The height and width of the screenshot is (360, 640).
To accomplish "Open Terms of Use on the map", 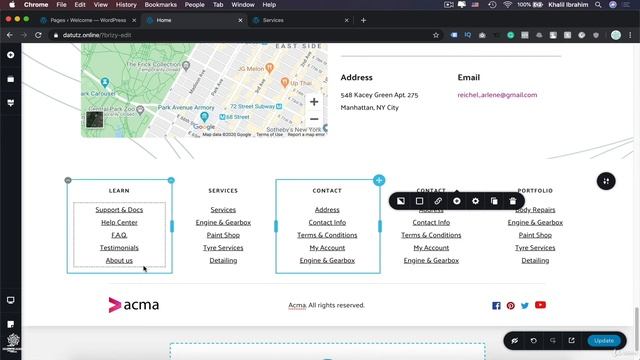I will coord(269,134).
